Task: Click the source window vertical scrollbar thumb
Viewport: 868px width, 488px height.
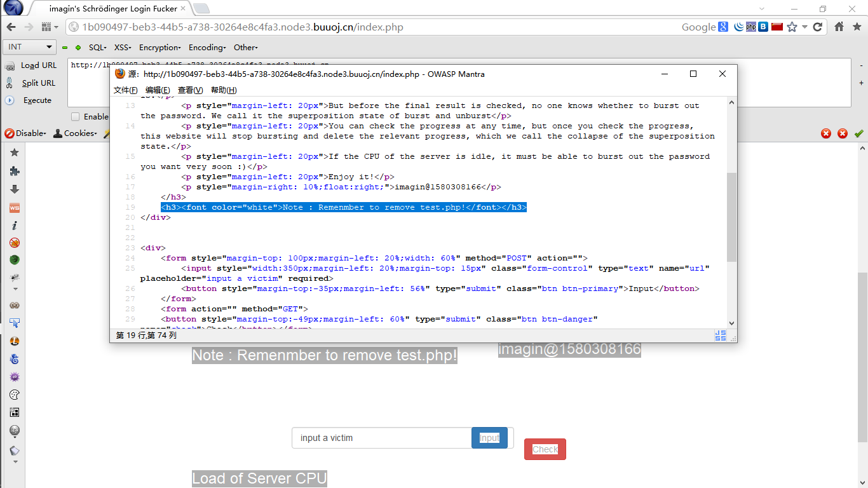Action: (x=731, y=217)
